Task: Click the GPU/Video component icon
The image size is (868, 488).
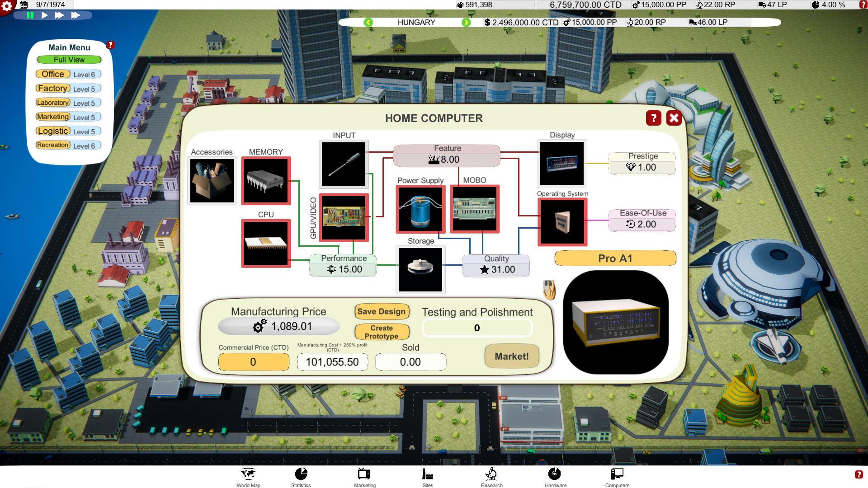Action: pos(344,216)
